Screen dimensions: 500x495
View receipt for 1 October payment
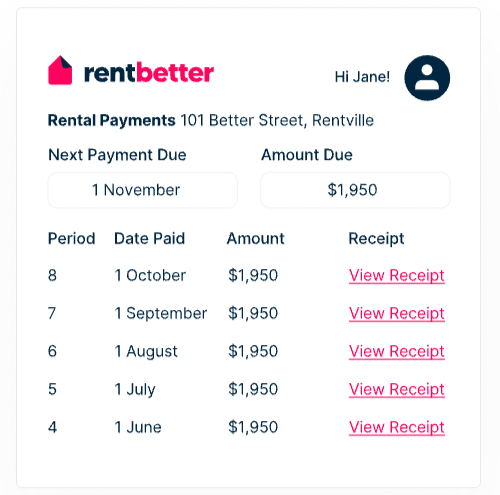[x=397, y=276]
